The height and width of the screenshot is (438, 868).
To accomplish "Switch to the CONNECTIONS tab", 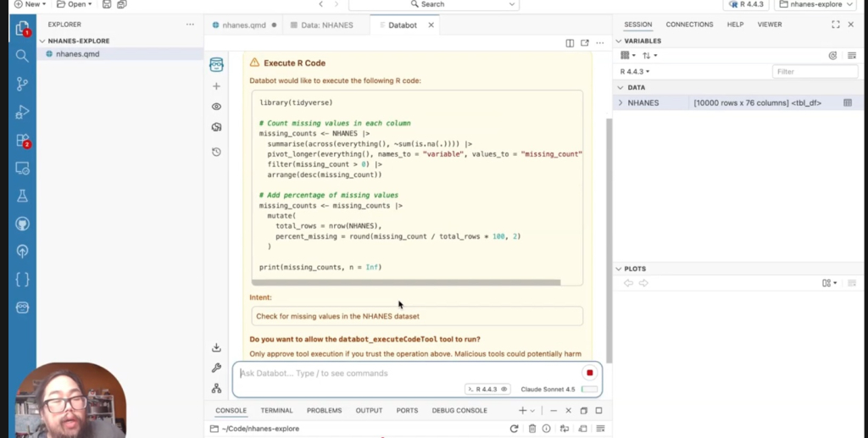I will (x=689, y=25).
